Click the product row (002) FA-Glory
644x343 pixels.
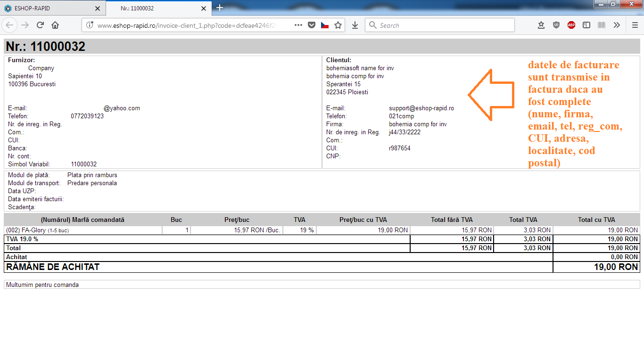tap(322, 230)
